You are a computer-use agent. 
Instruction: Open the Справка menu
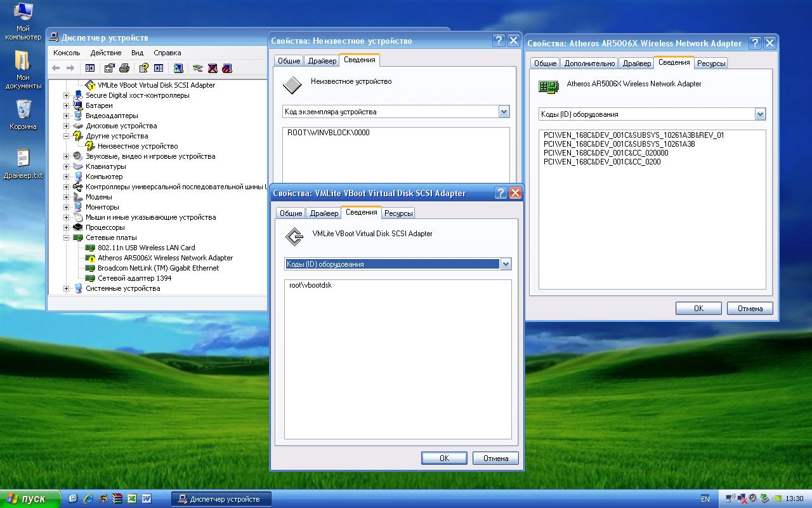click(167, 53)
